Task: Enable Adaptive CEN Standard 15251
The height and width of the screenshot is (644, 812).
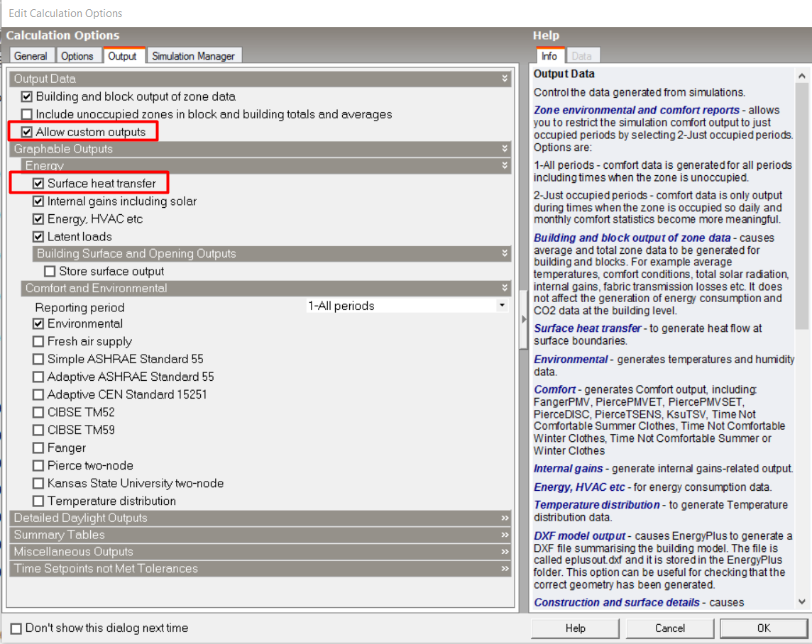Action: [x=38, y=394]
